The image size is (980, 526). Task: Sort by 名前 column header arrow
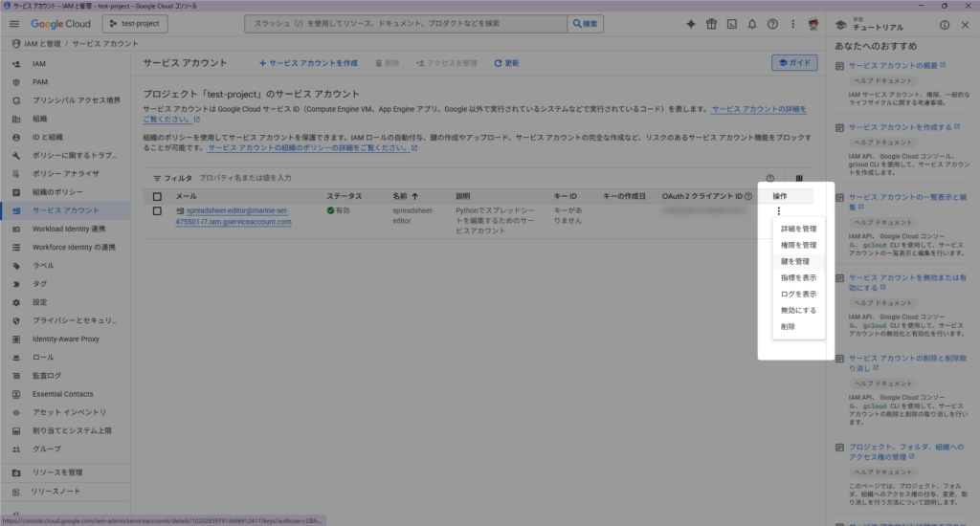(414, 196)
